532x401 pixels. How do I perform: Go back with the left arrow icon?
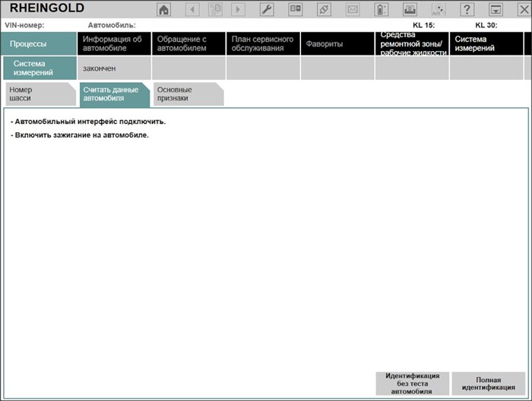tap(192, 10)
